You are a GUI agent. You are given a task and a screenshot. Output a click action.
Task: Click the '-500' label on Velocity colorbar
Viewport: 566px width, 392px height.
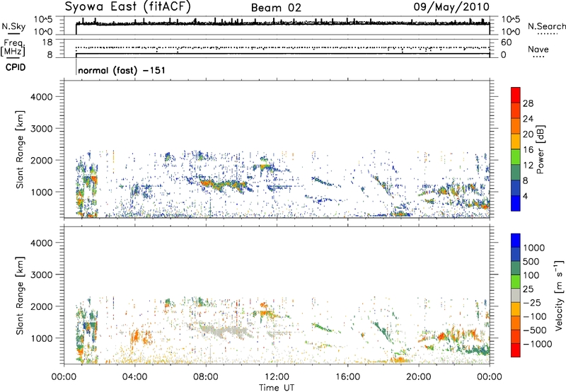tap(535, 330)
